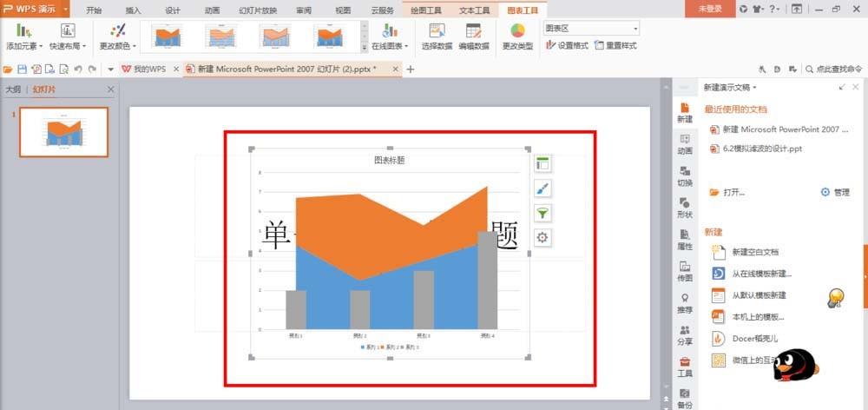Click New Blank Document (新建空白文档) link
Image resolution: width=868 pixels, height=410 pixels.
pos(755,252)
